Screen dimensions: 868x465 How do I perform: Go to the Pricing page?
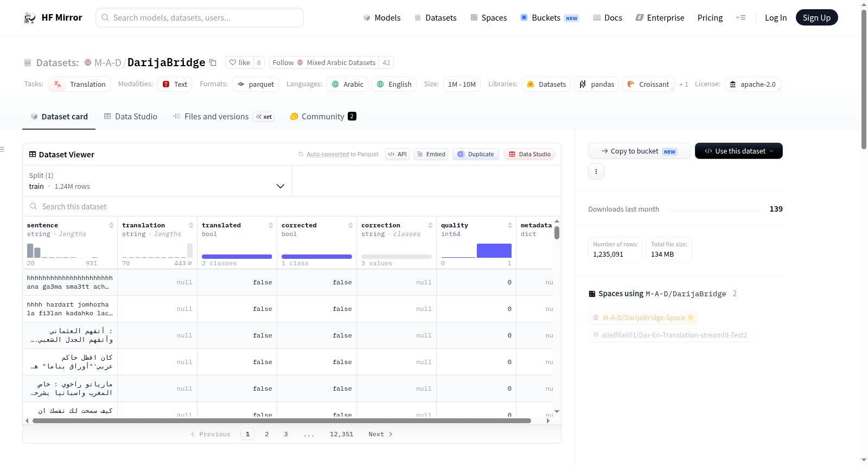click(710, 18)
